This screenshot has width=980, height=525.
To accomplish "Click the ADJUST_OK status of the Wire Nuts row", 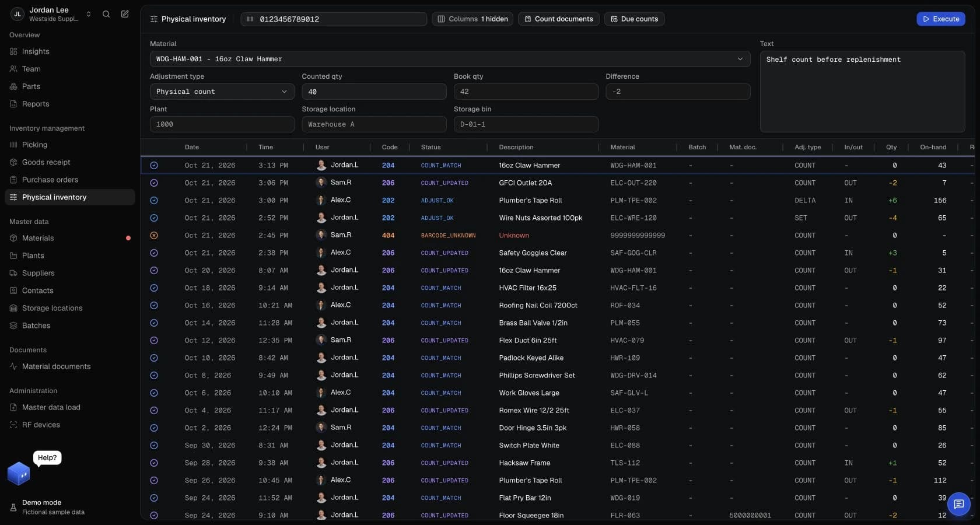I will click(x=437, y=218).
